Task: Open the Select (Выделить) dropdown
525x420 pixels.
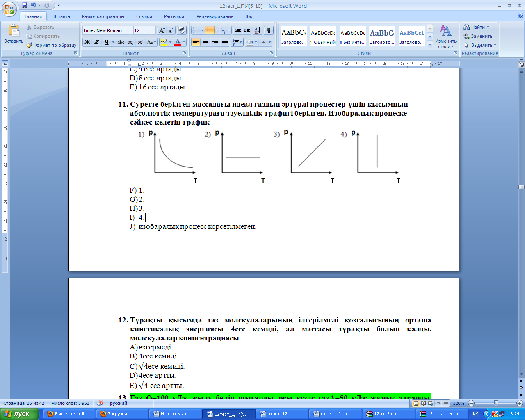Action: coord(480,45)
